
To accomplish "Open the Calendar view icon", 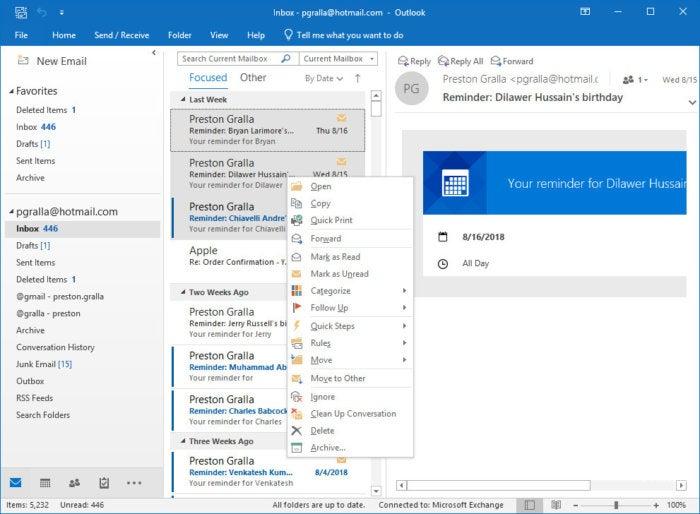I will click(x=45, y=482).
